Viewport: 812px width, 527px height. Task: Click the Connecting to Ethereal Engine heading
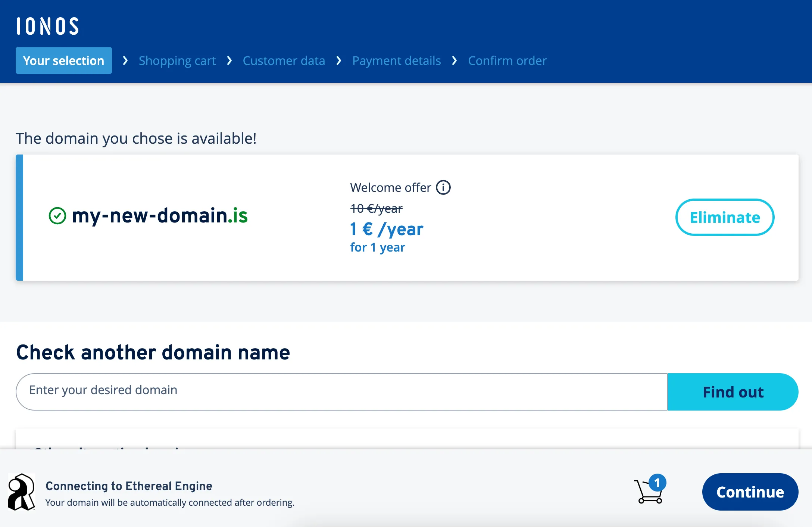point(129,486)
